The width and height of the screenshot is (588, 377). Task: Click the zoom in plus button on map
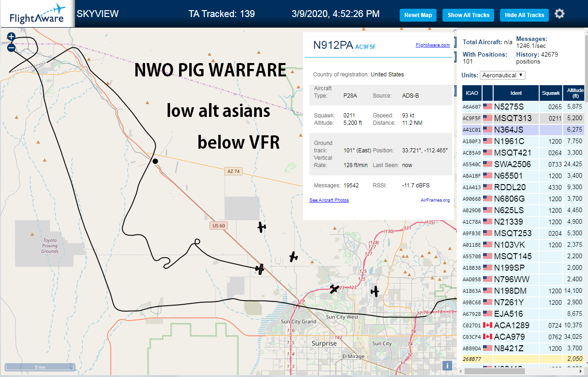[12, 37]
